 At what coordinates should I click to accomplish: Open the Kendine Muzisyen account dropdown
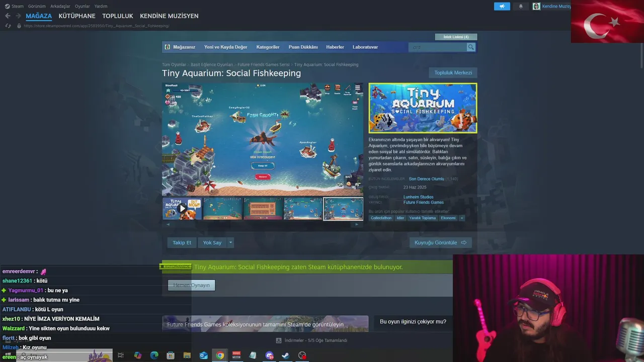click(x=556, y=6)
